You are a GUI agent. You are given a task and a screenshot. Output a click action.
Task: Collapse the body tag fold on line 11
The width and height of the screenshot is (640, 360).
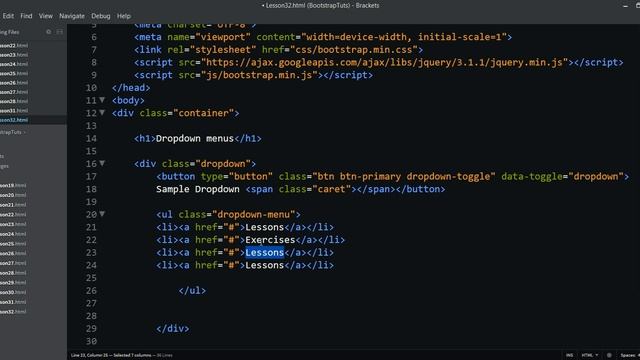click(102, 100)
